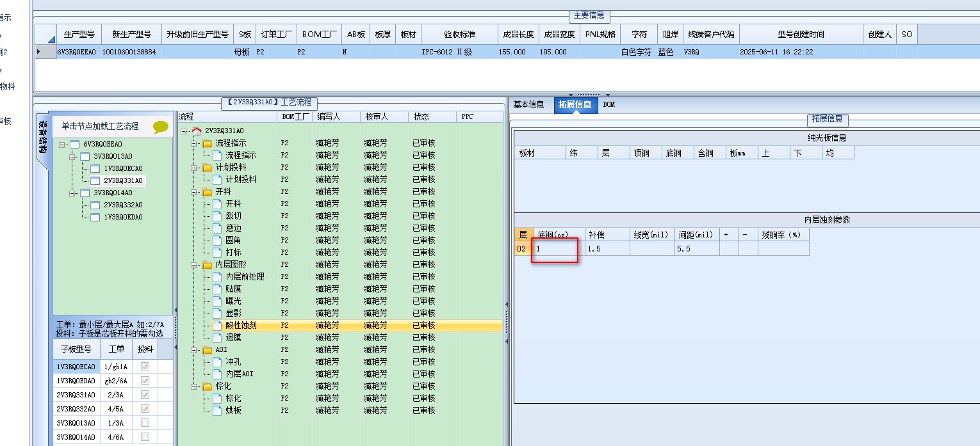980x446 pixels.
Task: Click the home icon of the 2V3RQ331A0 process root
Action: 197,131
